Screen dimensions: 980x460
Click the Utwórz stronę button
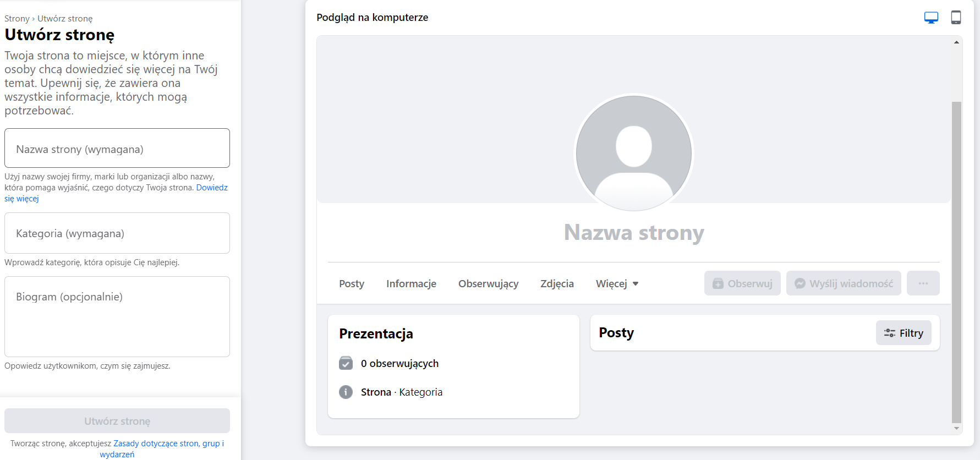coord(117,421)
